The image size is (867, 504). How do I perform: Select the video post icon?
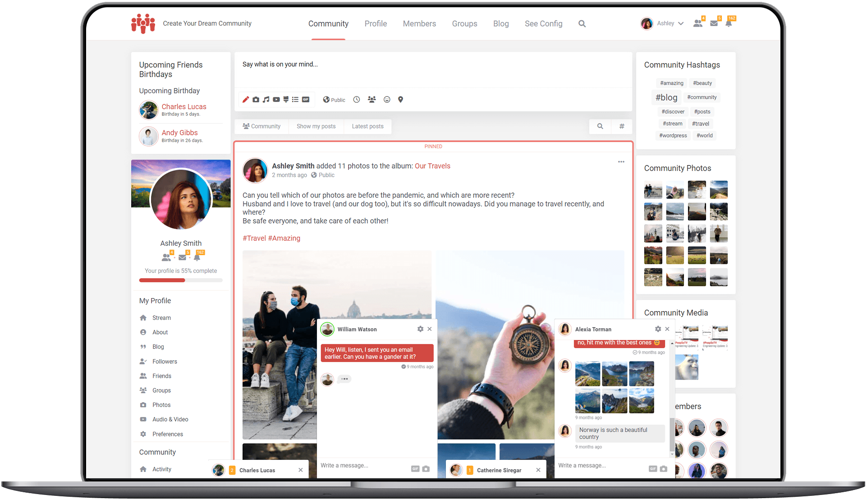click(x=276, y=100)
